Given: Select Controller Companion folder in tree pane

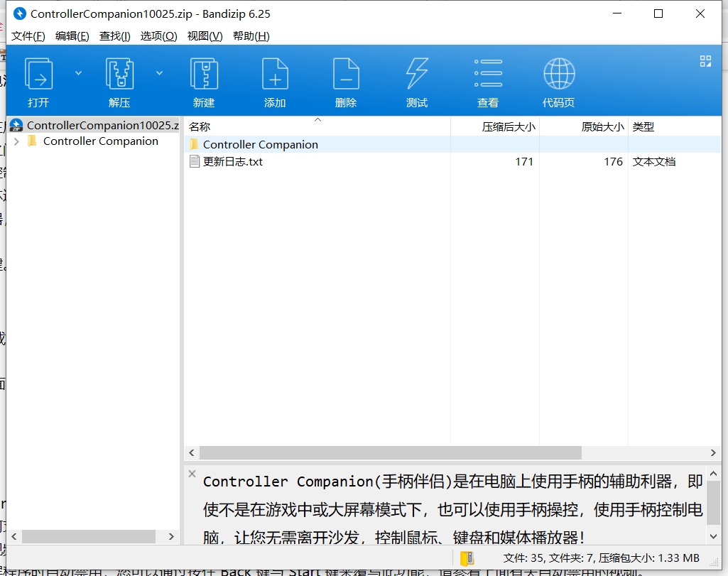Looking at the screenshot, I should tap(101, 141).
